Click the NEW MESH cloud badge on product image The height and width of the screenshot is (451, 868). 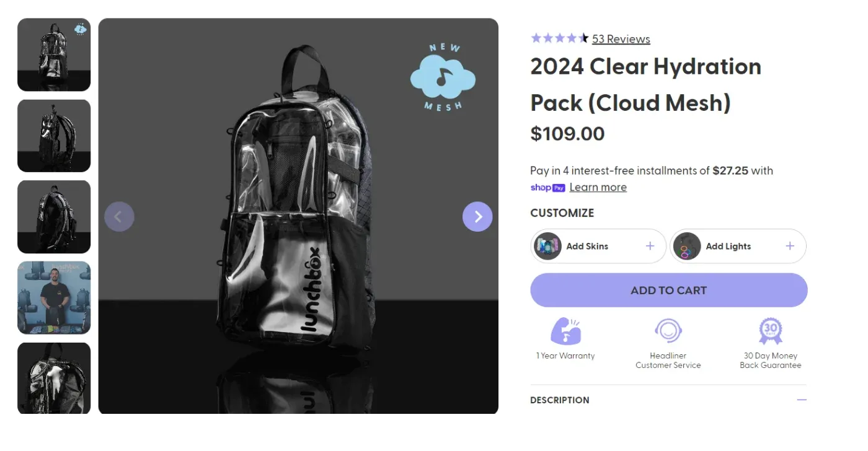[443, 76]
